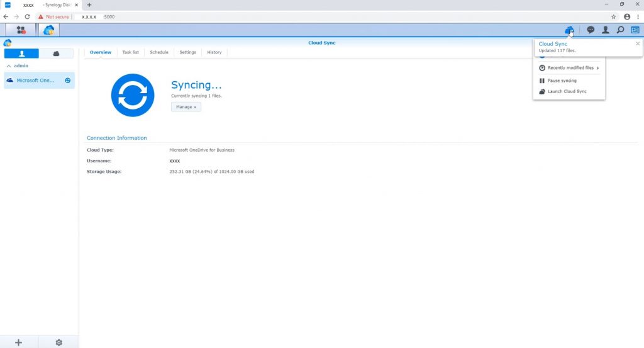
Task: Reload the page in the browser
Action: (27, 17)
